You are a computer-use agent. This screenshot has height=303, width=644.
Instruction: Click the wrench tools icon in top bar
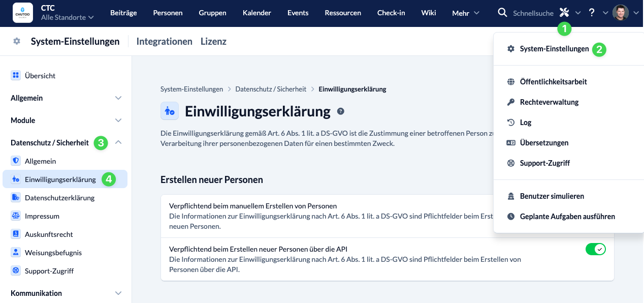[564, 13]
